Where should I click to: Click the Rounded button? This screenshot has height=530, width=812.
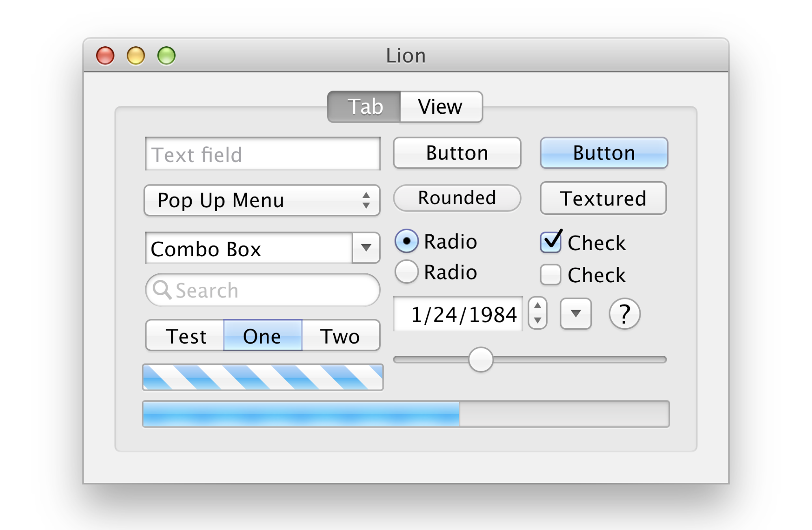pos(457,198)
